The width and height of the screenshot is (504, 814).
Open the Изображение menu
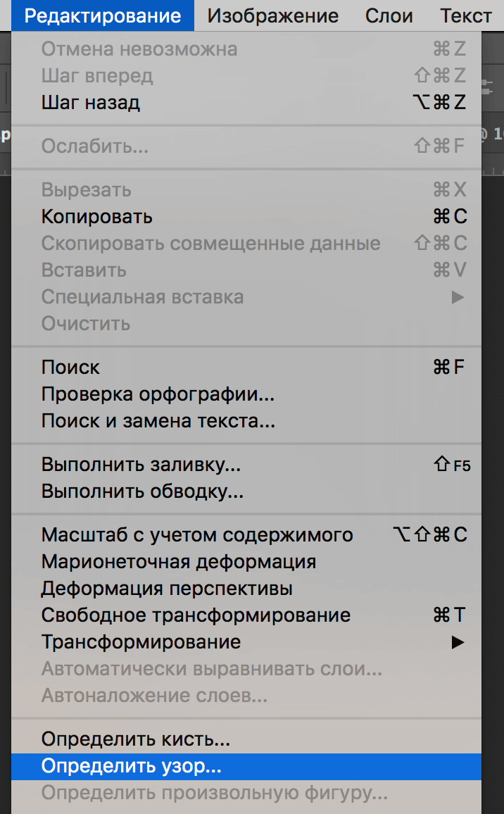[272, 15]
